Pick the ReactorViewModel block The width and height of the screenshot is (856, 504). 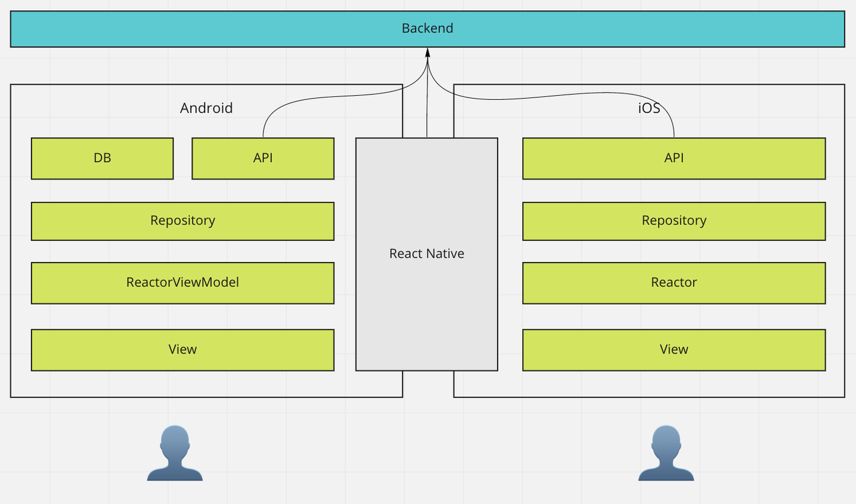[182, 283]
